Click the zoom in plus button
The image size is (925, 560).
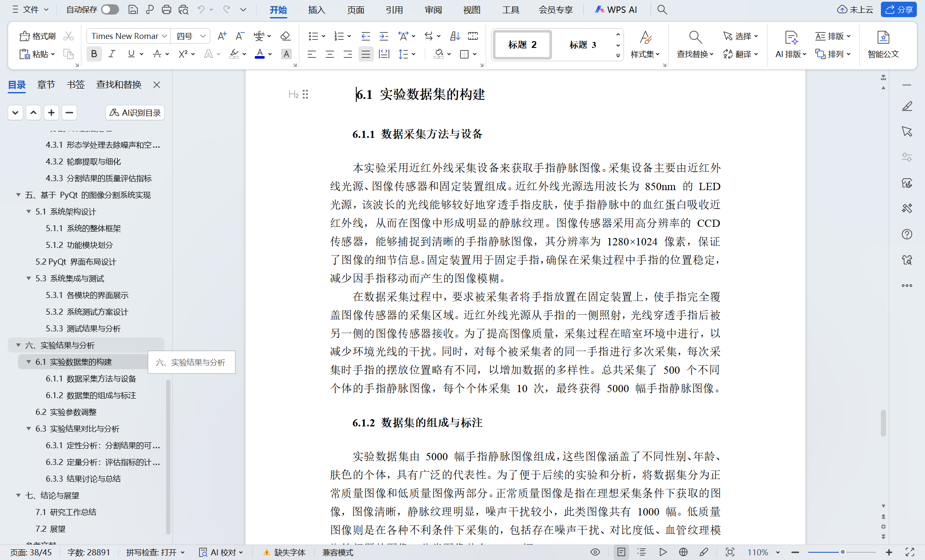pyautogui.click(x=889, y=552)
